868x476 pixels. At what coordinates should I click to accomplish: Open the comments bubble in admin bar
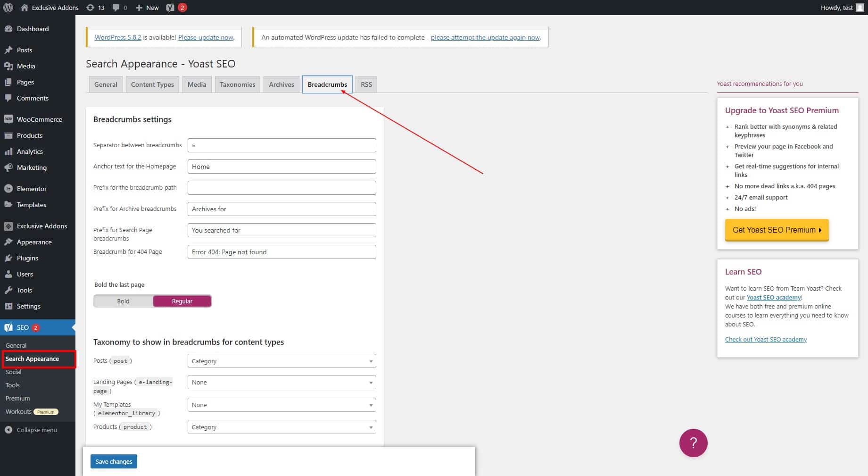[116, 8]
